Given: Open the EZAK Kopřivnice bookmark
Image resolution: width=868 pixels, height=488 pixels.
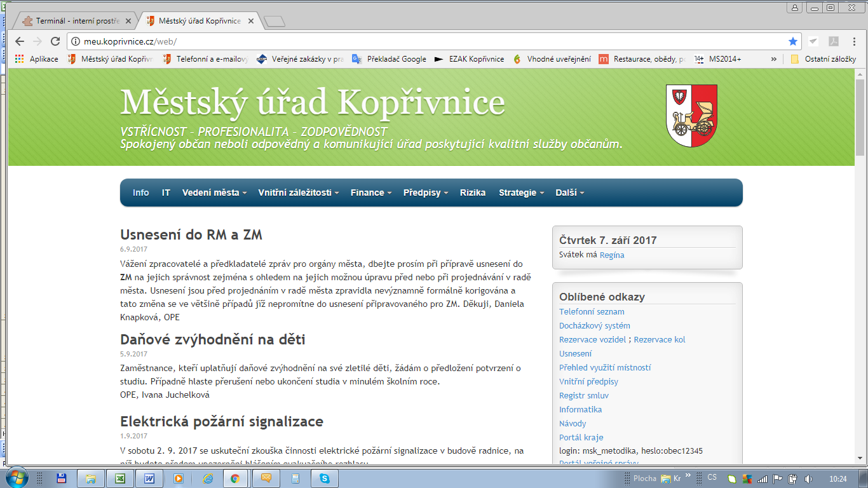Looking at the screenshot, I should [469, 59].
